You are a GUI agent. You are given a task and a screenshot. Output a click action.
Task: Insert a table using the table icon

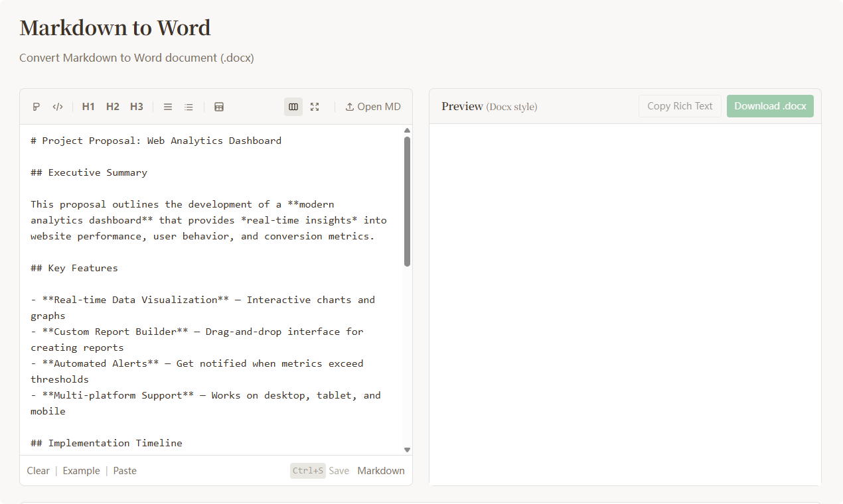tap(219, 106)
